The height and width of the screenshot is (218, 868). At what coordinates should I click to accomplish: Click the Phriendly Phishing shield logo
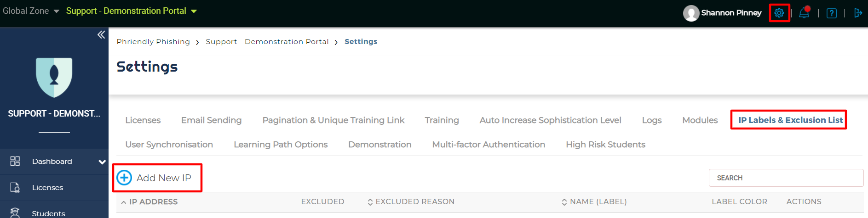pyautogui.click(x=54, y=77)
